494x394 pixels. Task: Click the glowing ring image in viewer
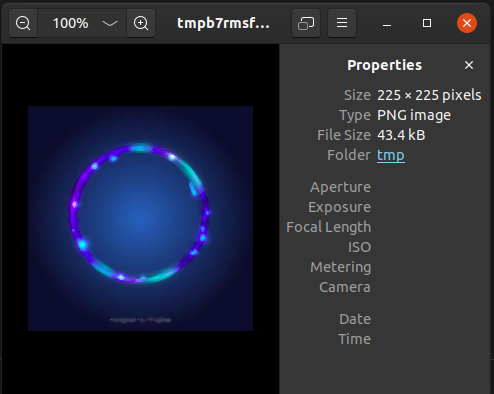tap(140, 218)
